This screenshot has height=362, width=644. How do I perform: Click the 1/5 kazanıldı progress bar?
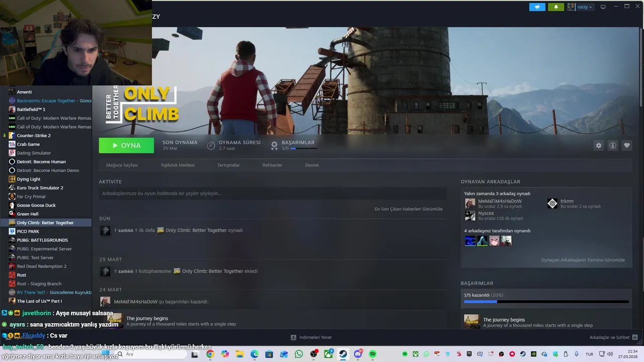point(546,302)
